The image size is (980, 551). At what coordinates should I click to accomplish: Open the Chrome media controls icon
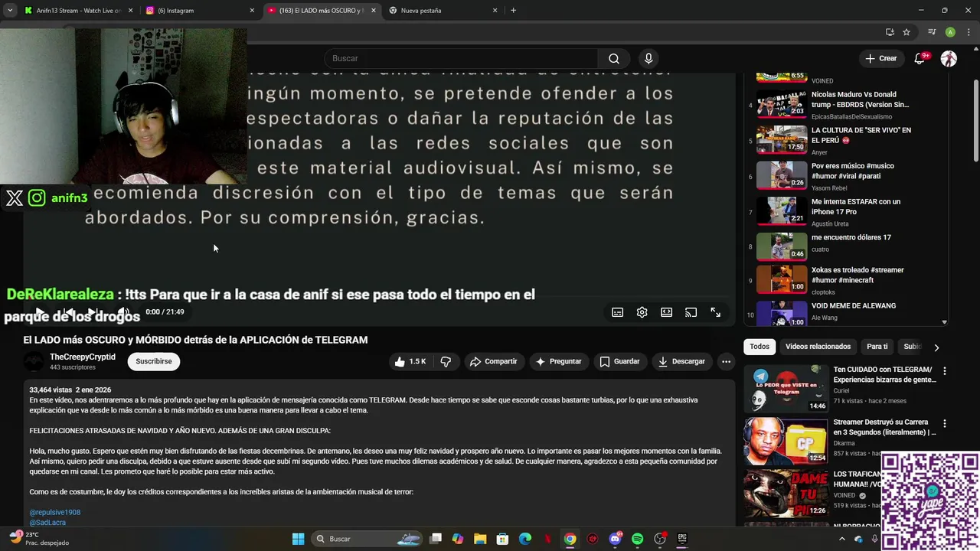click(x=932, y=32)
